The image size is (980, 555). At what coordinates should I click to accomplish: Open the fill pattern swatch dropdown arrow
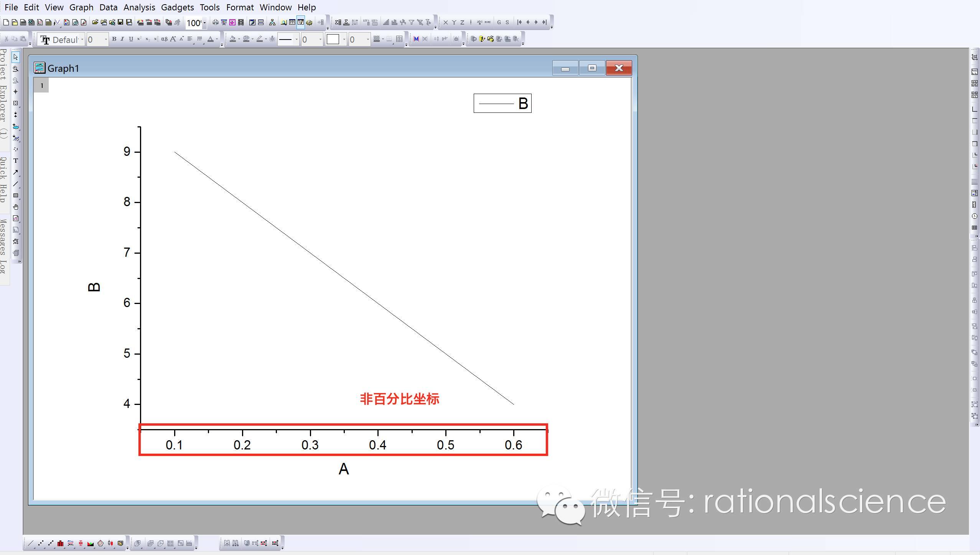pyautogui.click(x=344, y=40)
